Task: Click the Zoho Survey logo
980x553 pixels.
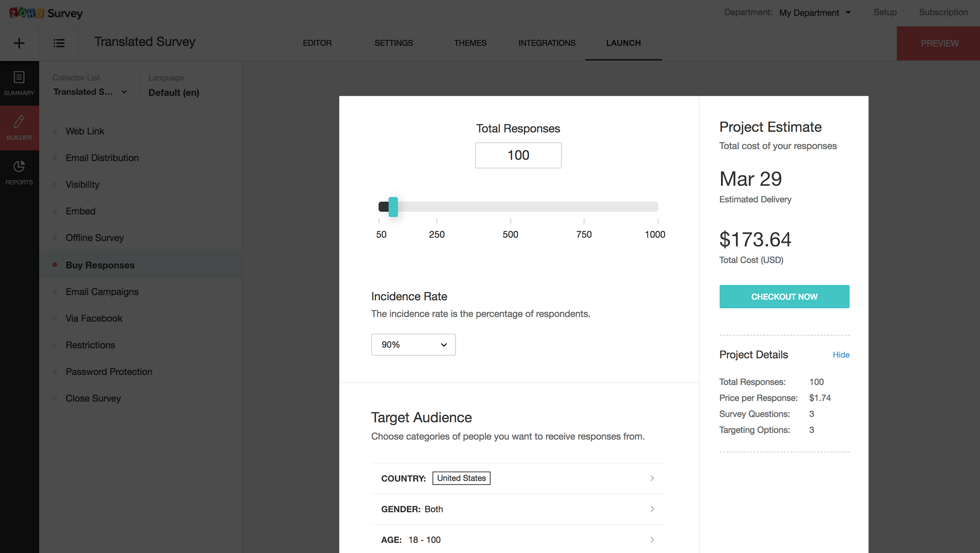Action: pos(46,13)
